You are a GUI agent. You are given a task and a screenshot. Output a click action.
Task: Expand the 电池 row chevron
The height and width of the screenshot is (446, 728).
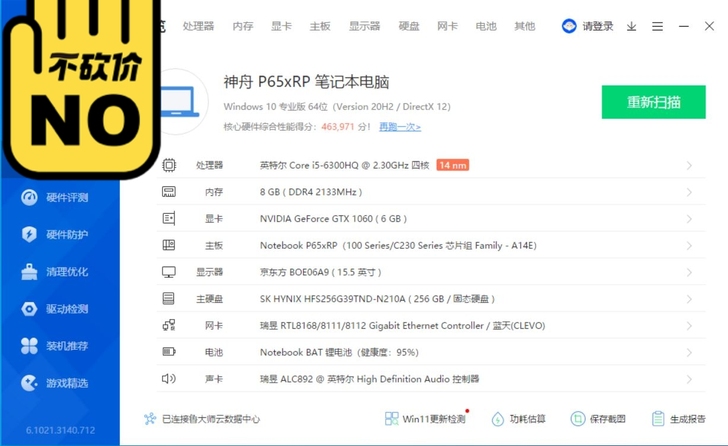click(689, 353)
